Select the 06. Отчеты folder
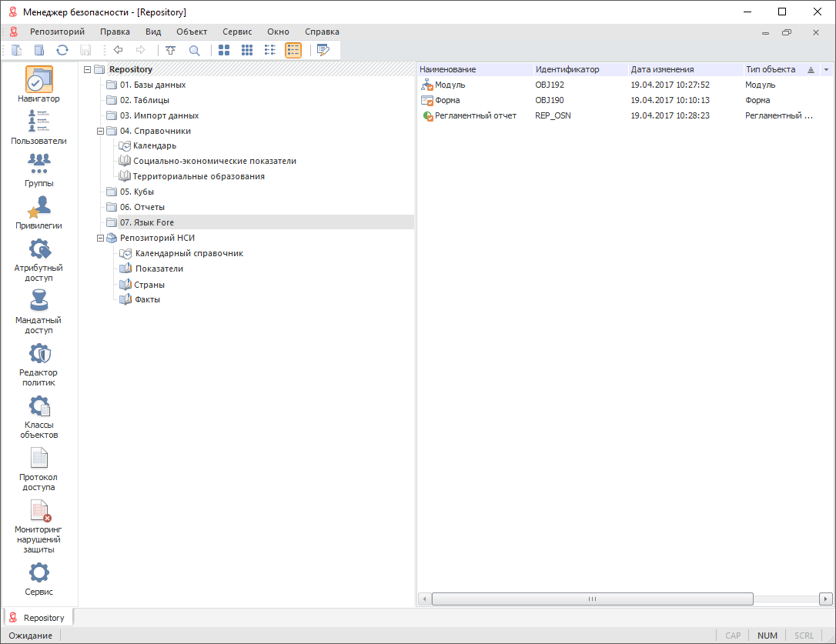 [142, 207]
